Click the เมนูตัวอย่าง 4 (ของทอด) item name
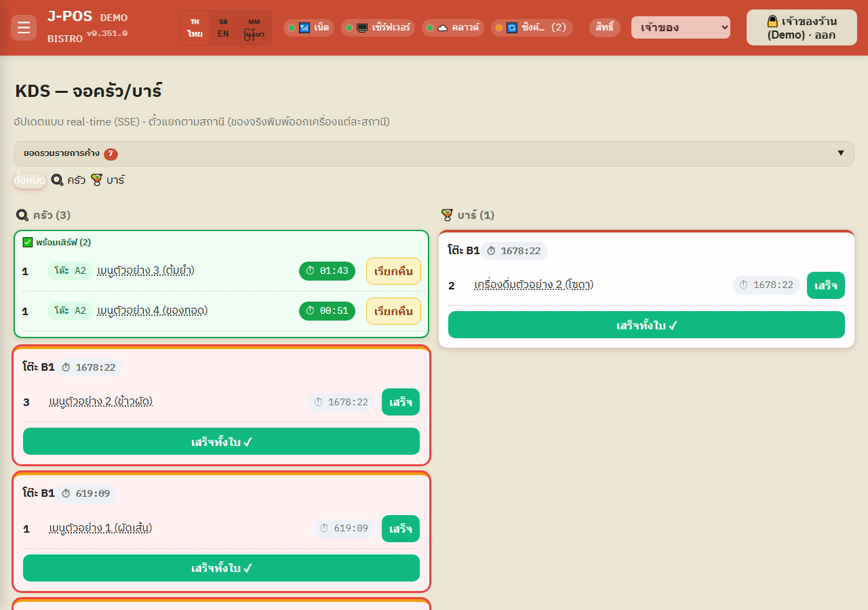Screen dimensions: 868x610 click(x=153, y=311)
